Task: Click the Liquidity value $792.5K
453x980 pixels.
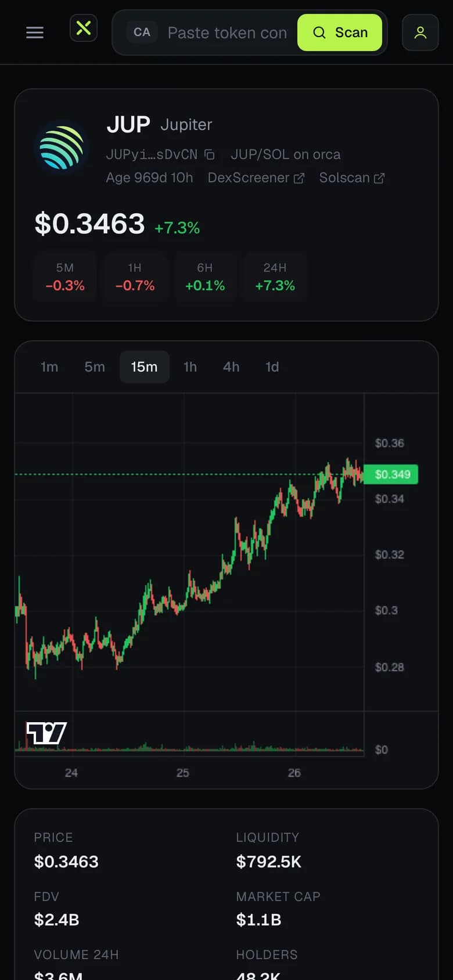Action: coord(269,862)
